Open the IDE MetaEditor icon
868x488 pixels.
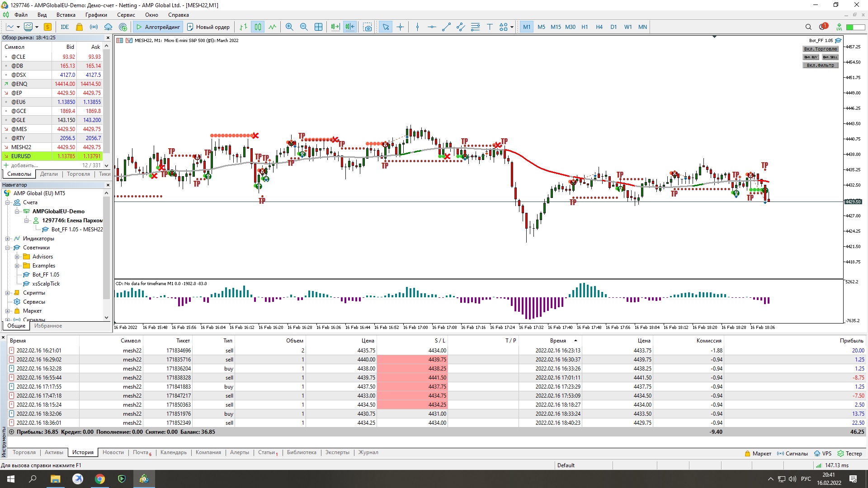point(65,27)
